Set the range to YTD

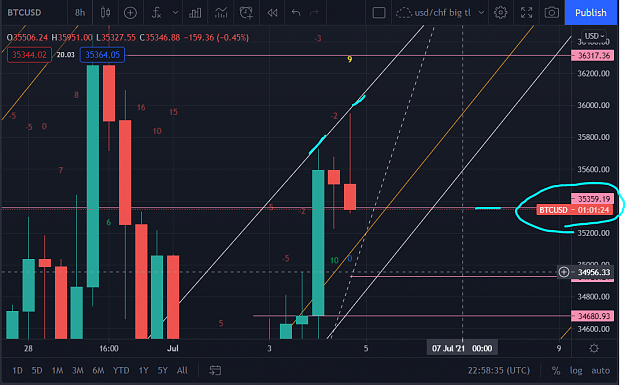(121, 371)
